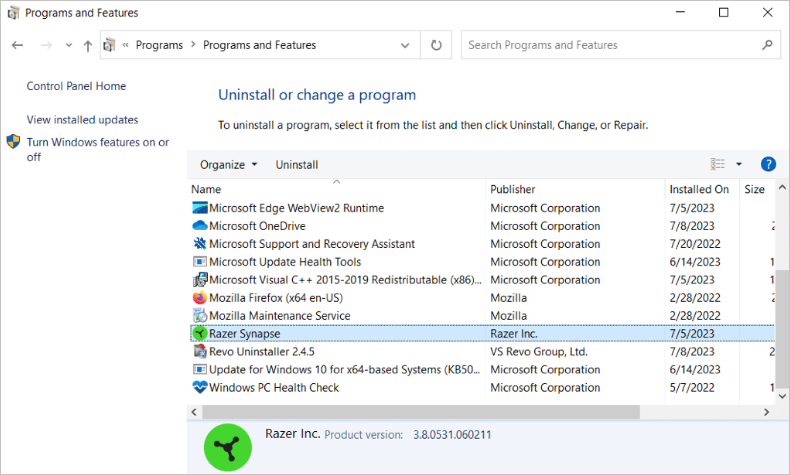
Task: Click the Razer Synapse green row icon
Action: click(x=200, y=333)
